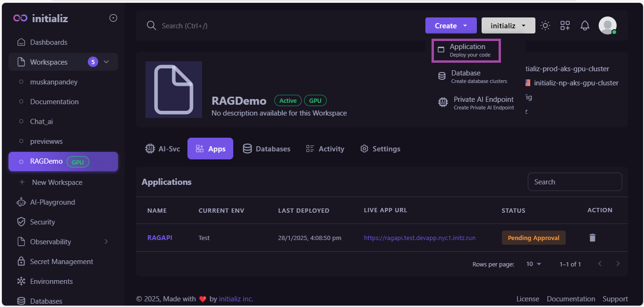The width and height of the screenshot is (644, 307).
Task: Open the apps grid icon near notifications
Action: [x=565, y=25]
